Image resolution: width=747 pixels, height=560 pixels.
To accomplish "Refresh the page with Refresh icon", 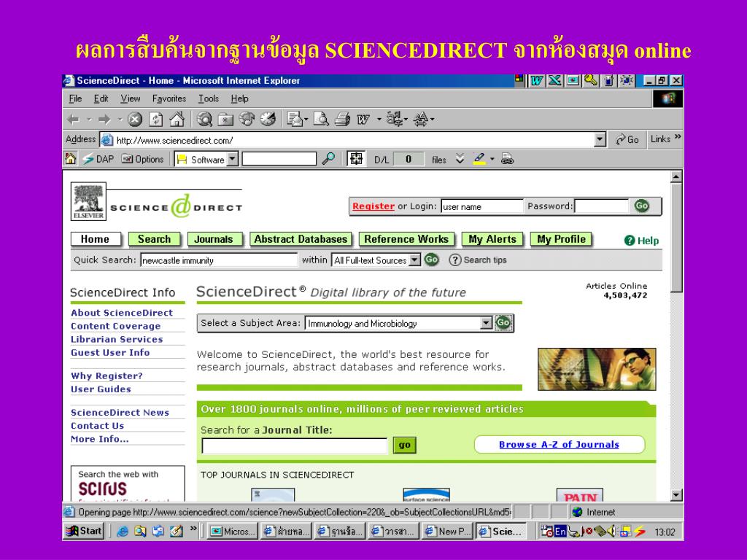I will [156, 119].
